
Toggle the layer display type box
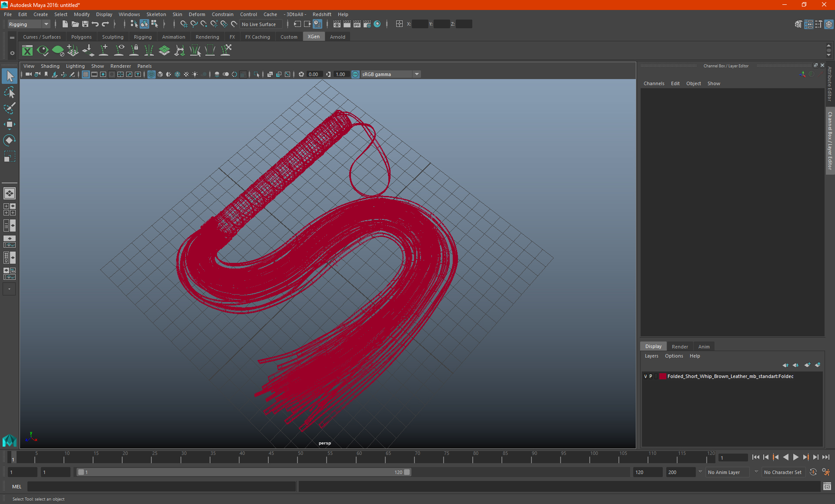click(656, 376)
